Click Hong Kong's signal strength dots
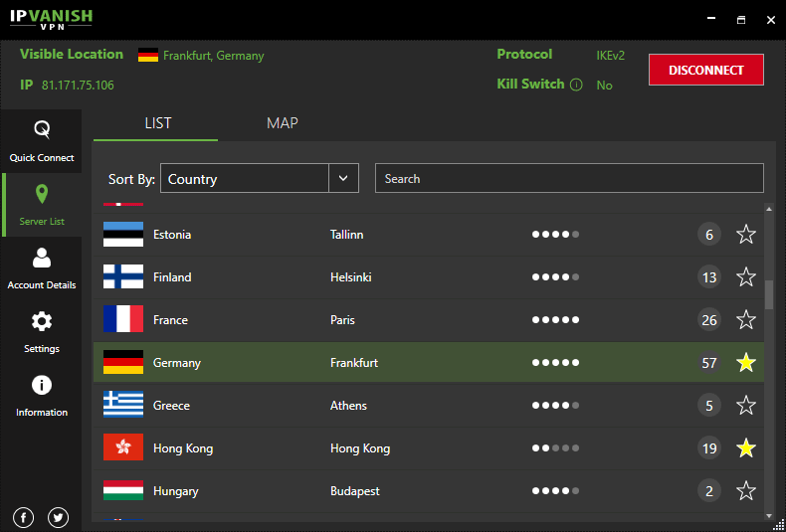Screen dimensions: 786x532 click(x=555, y=447)
